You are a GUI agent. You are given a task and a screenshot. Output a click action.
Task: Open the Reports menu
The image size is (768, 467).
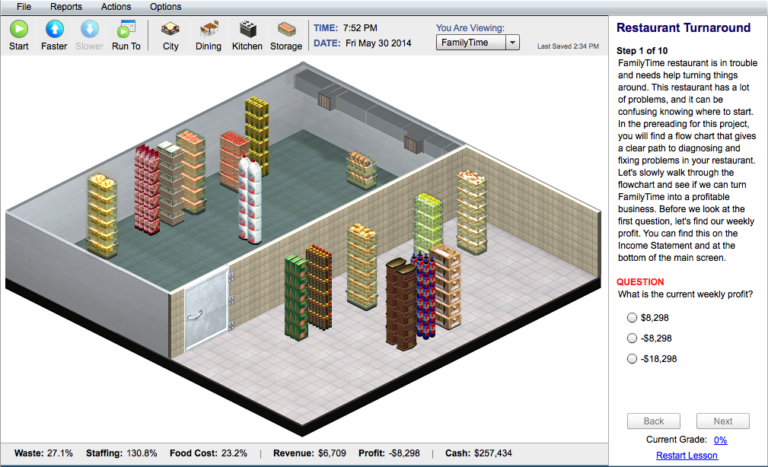click(x=66, y=7)
